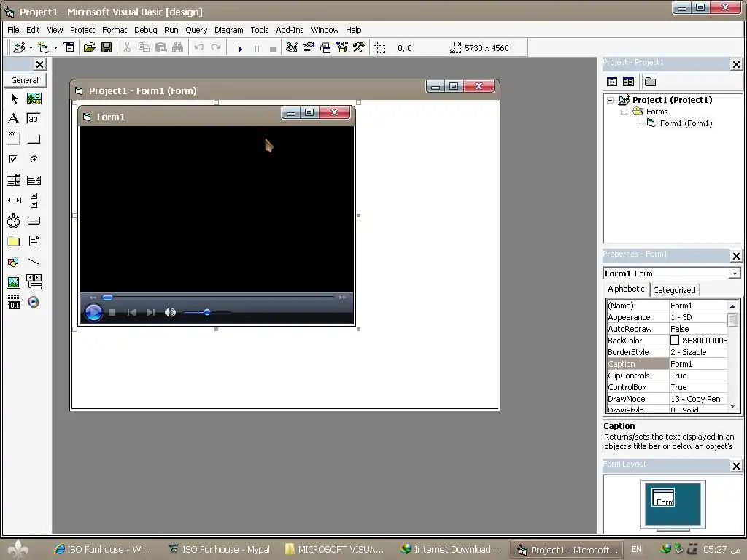The image size is (747, 560).
Task: Click the General tab of the toolbox
Action: [x=25, y=80]
